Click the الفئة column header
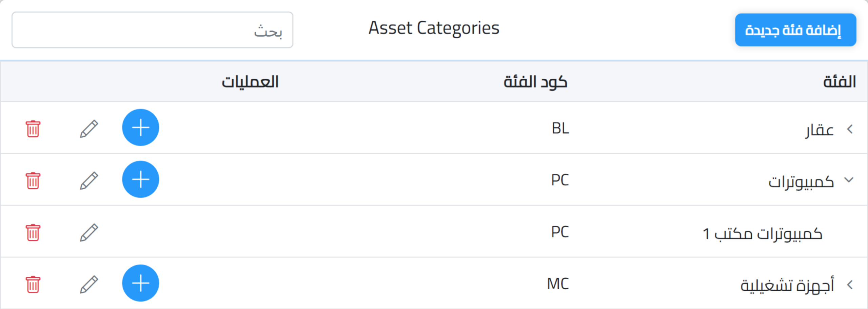 tap(839, 82)
